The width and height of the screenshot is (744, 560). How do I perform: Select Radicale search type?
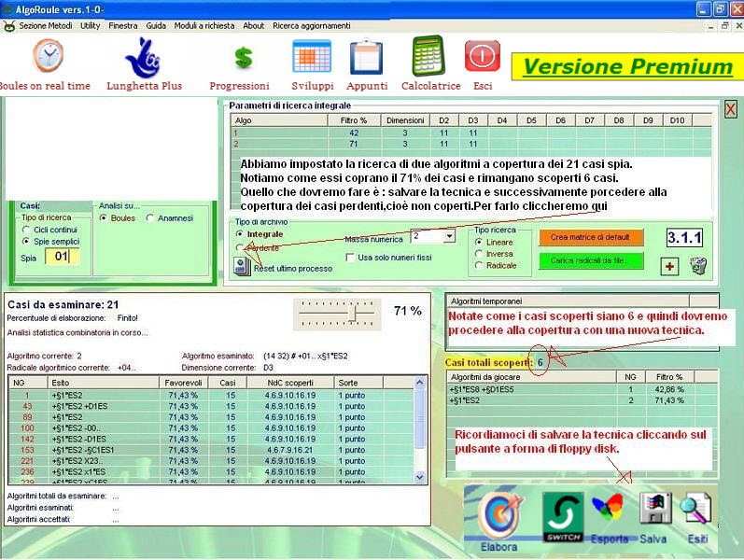(x=479, y=266)
